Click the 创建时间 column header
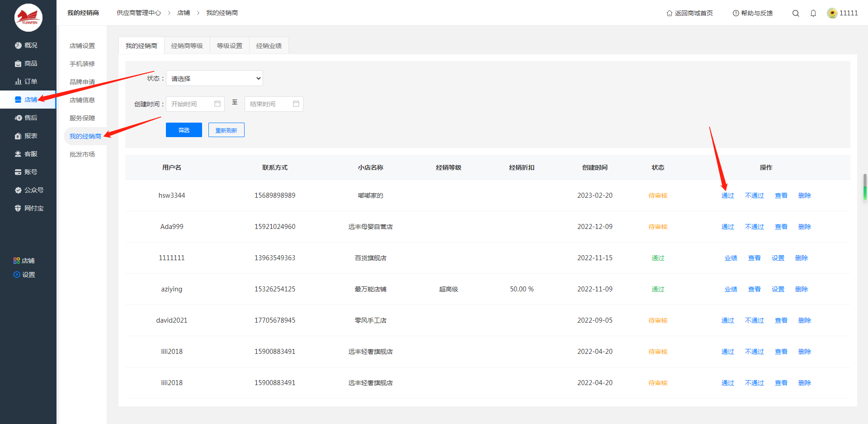Viewport: 868px width, 424px height. pos(595,167)
